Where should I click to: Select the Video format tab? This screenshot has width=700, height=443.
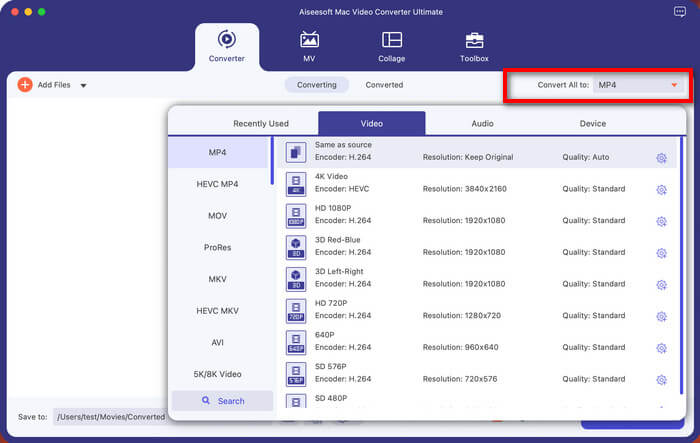371,123
